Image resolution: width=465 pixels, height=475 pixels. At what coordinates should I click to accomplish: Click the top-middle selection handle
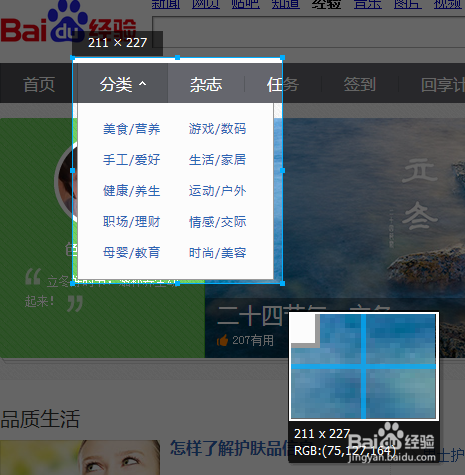tap(177, 58)
